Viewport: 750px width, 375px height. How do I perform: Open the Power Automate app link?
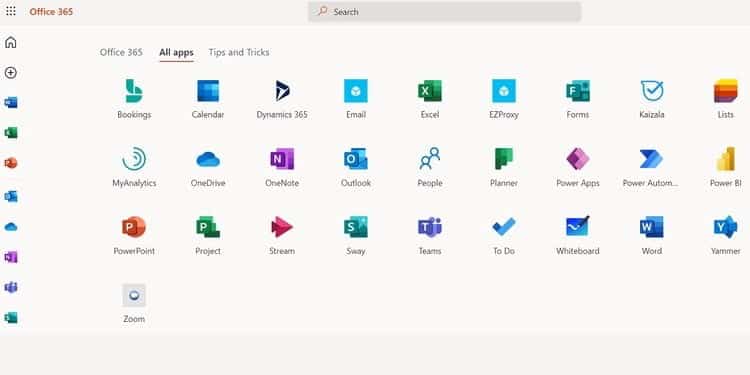click(651, 165)
